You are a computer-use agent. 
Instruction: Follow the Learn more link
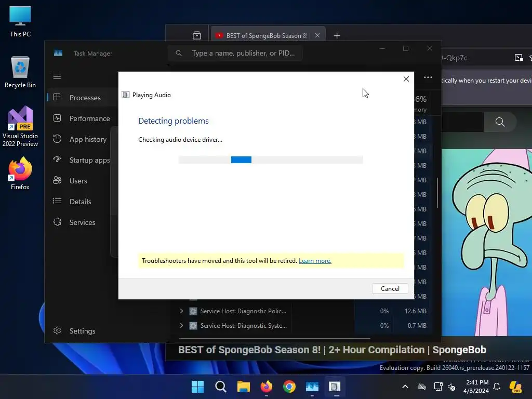(x=315, y=261)
